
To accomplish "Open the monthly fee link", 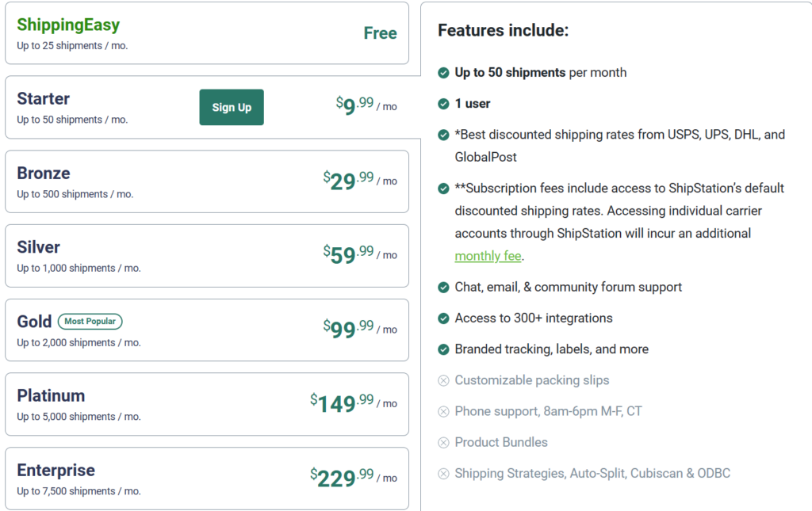I will coord(488,256).
